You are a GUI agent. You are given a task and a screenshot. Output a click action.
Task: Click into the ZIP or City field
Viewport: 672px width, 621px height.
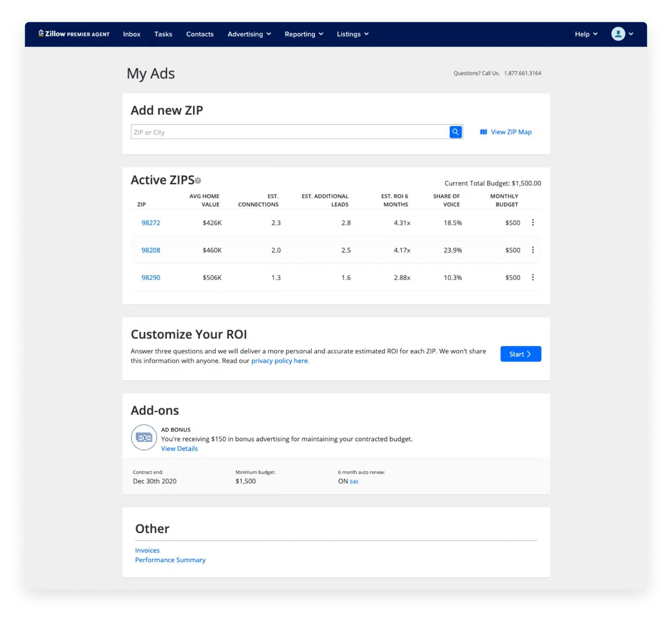click(290, 132)
